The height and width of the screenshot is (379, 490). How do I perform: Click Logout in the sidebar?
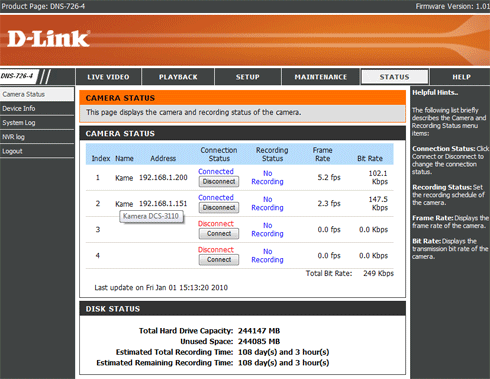tap(37, 151)
